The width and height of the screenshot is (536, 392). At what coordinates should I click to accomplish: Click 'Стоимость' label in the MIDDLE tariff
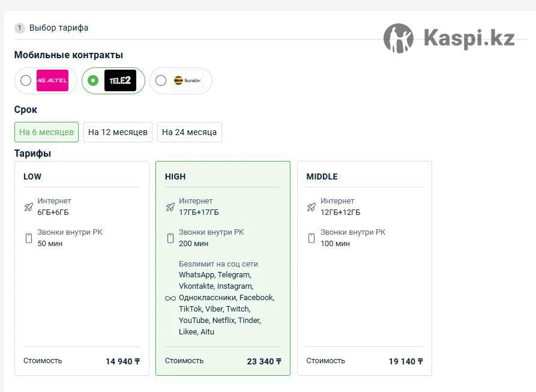pyautogui.click(x=326, y=361)
